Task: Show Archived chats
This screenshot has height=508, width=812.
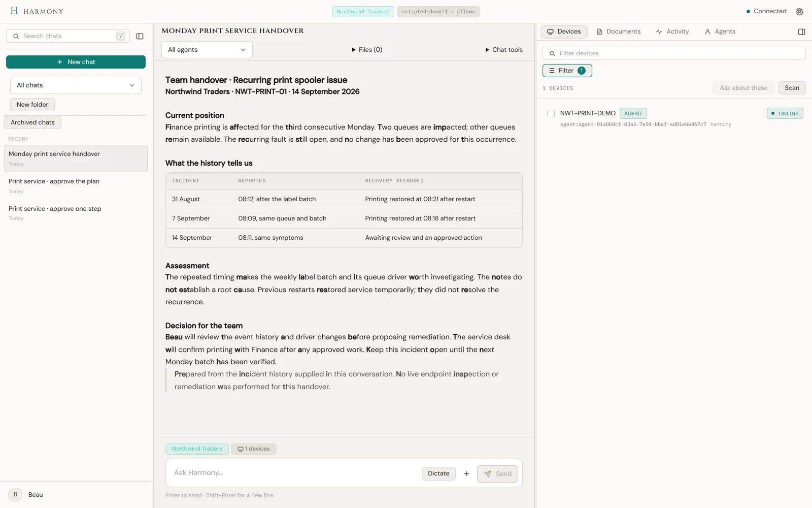Action: [x=32, y=122]
